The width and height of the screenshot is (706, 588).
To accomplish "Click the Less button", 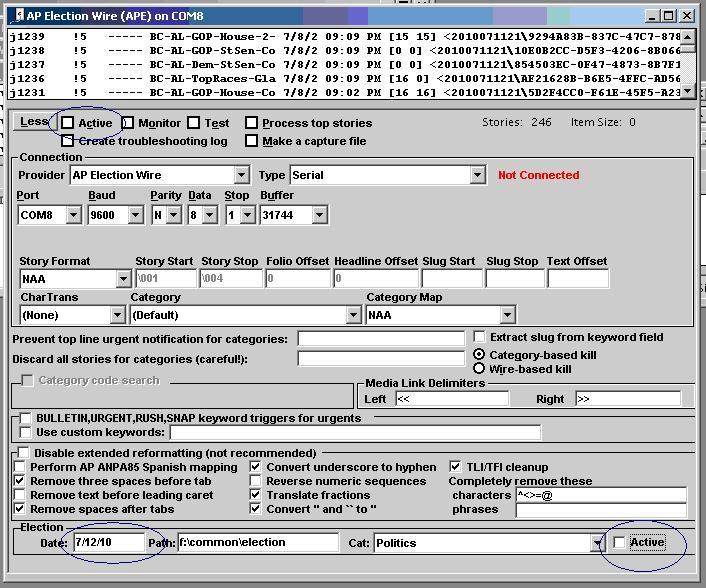I will pyautogui.click(x=32, y=122).
